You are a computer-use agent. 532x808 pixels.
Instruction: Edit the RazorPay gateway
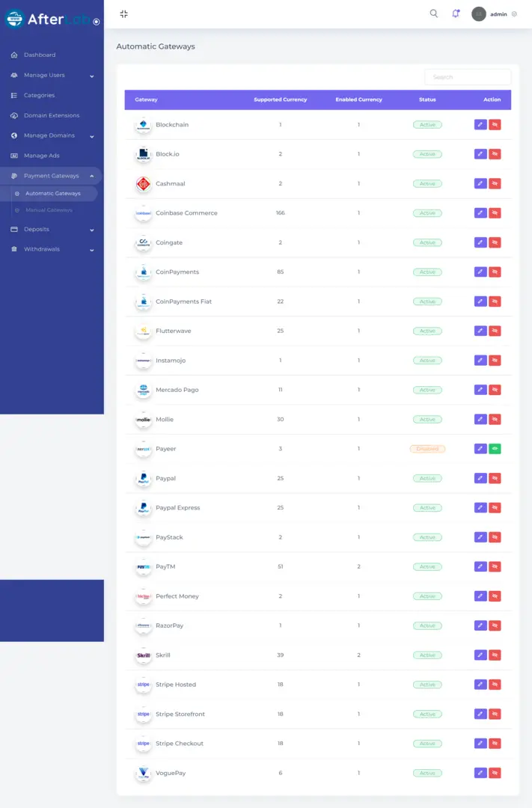click(x=480, y=625)
